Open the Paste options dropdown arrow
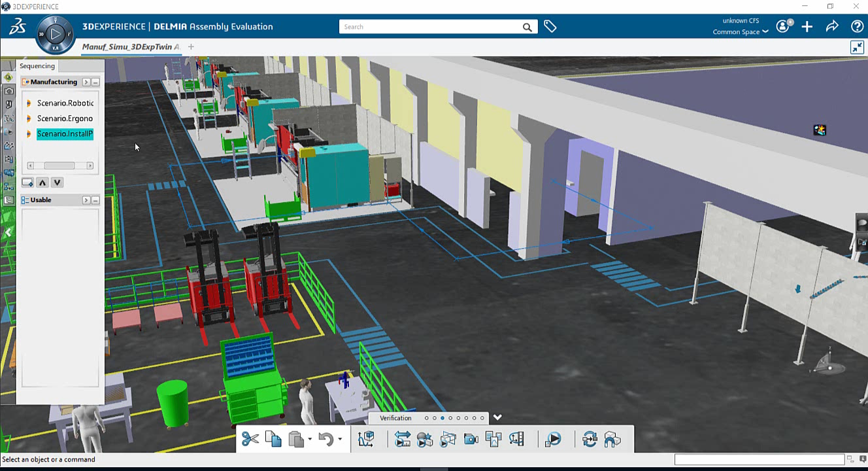 click(x=310, y=440)
